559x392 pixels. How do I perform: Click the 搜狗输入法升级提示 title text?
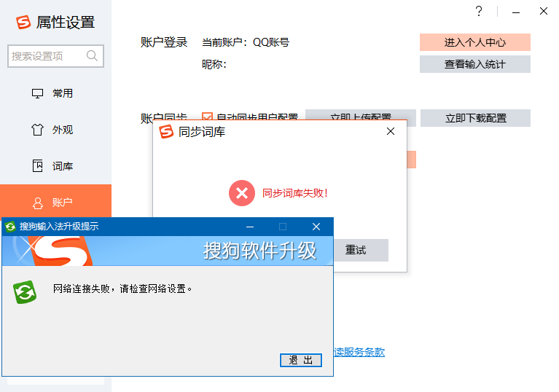pyautogui.click(x=59, y=227)
